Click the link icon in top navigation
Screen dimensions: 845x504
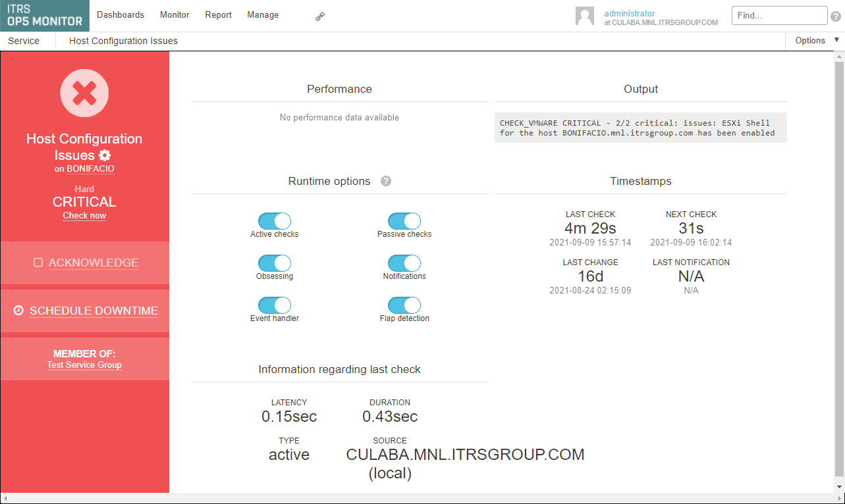tap(320, 16)
